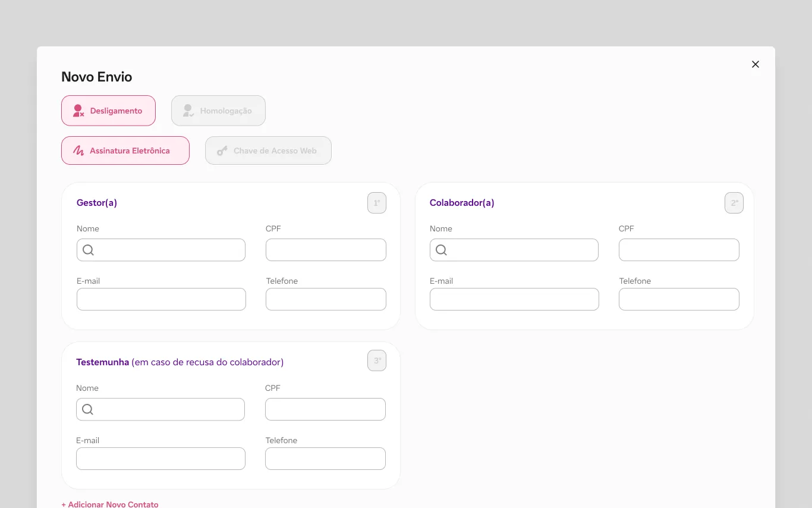Select the Desligamento option
The height and width of the screenshot is (508, 812).
click(108, 111)
